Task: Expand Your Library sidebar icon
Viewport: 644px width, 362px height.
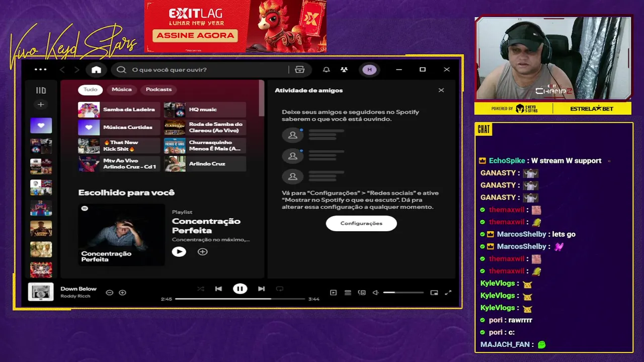Action: [41, 90]
